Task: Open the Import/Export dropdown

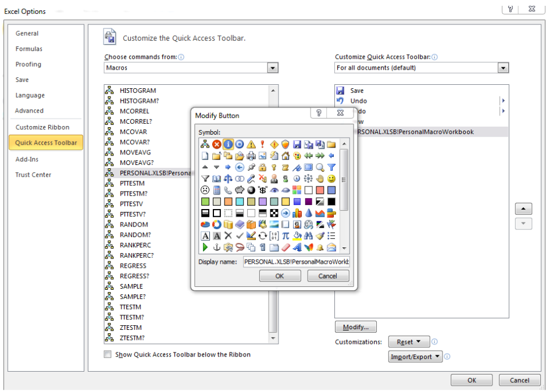Action: 415,357
